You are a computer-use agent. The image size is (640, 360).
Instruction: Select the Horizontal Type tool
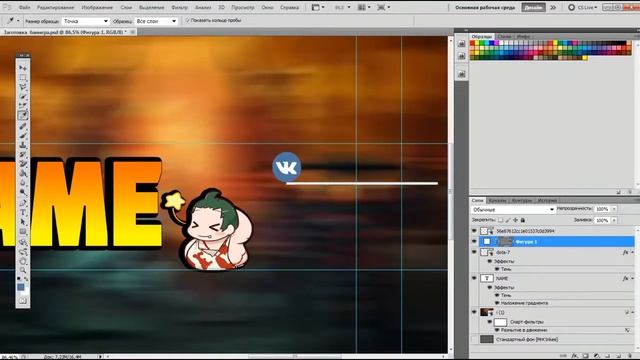pyautogui.click(x=23, y=213)
